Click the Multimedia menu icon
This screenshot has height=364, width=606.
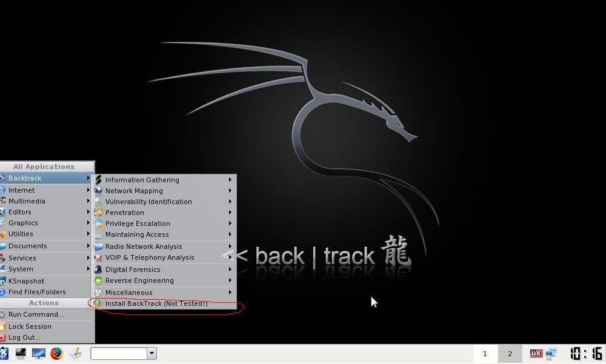(2, 201)
